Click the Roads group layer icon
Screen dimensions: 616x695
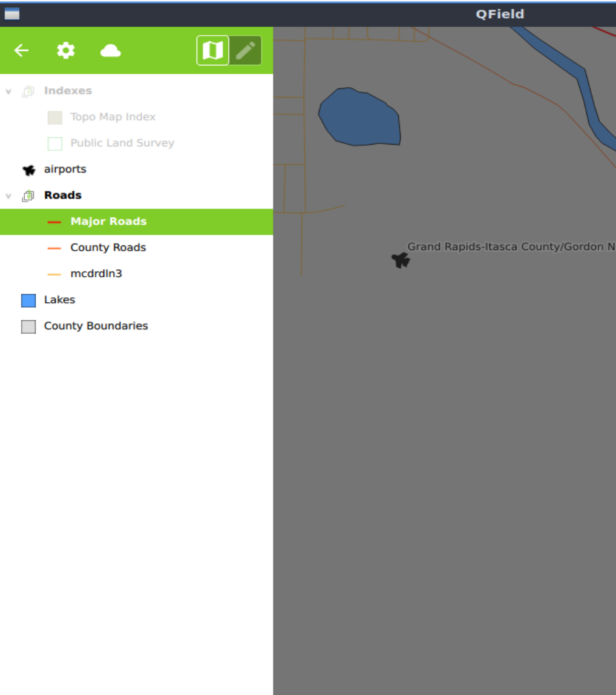point(28,196)
